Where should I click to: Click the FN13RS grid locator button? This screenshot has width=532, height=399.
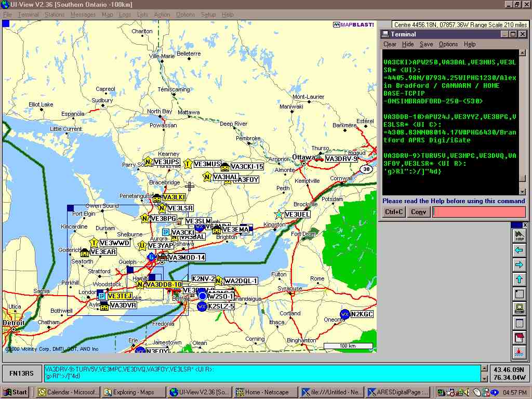pos(21,373)
